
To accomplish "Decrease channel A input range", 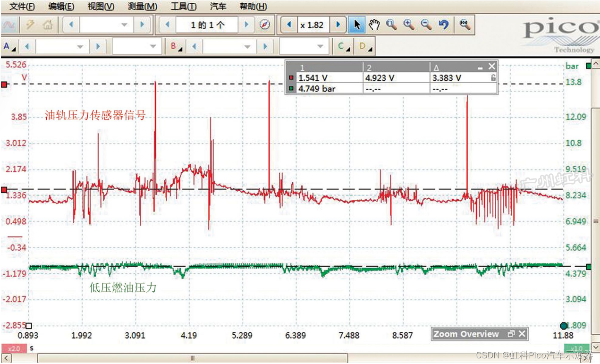I will pyautogui.click(x=27, y=46).
